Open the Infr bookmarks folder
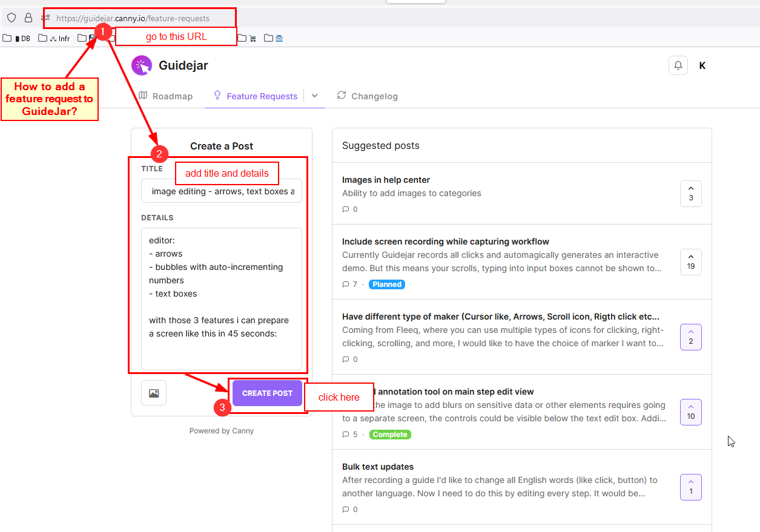This screenshot has width=760, height=532. point(54,38)
